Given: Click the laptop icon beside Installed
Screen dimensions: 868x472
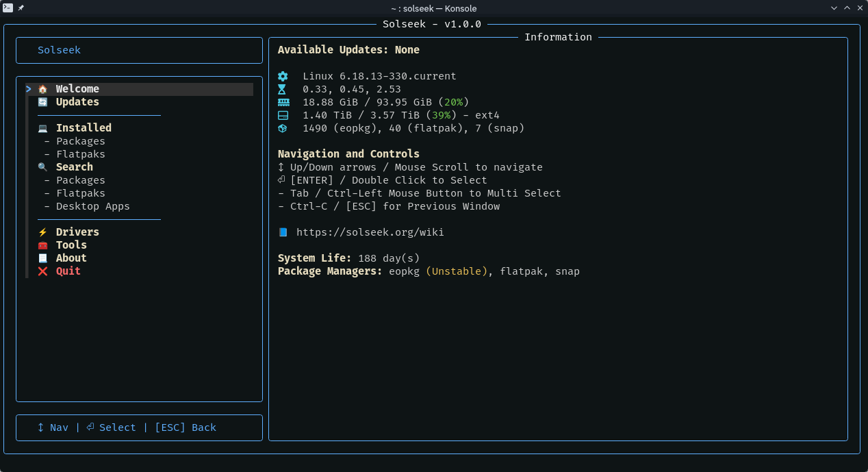Looking at the screenshot, I should click(x=42, y=128).
